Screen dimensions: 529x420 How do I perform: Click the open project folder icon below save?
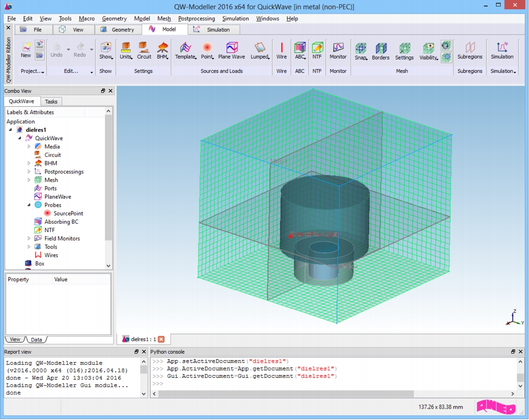tap(40, 55)
